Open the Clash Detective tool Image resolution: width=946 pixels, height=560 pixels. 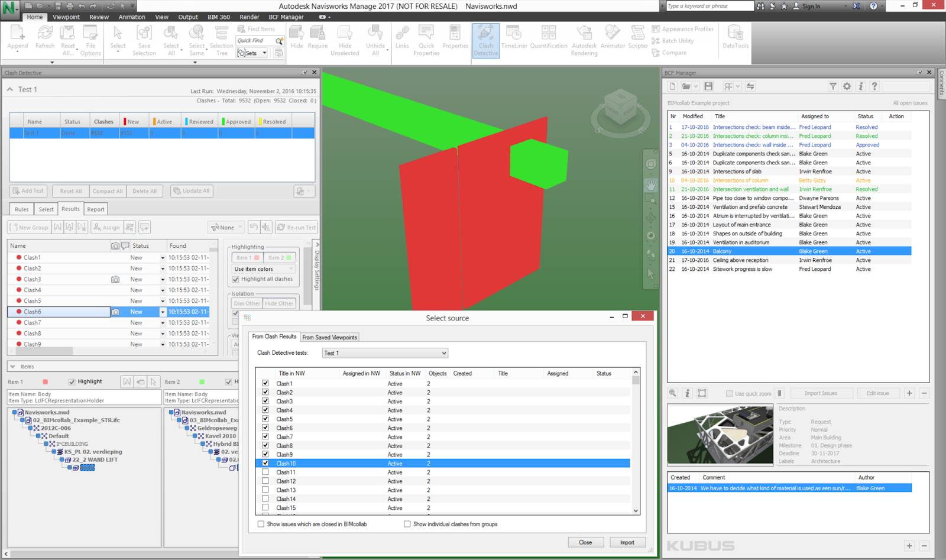click(485, 40)
